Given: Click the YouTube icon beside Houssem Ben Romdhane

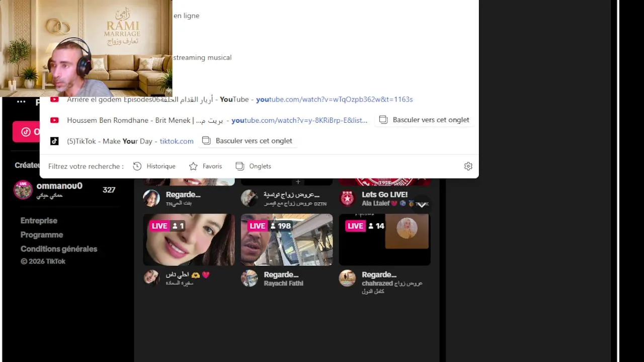Looking at the screenshot, I should [55, 120].
